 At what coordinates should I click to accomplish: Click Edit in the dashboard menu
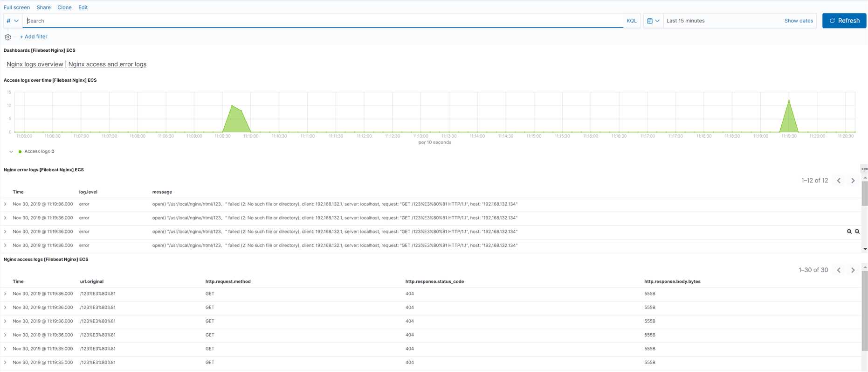pyautogui.click(x=83, y=7)
